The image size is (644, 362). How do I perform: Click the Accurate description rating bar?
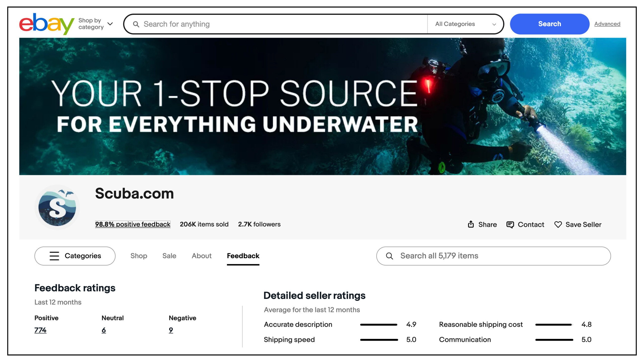[379, 325]
